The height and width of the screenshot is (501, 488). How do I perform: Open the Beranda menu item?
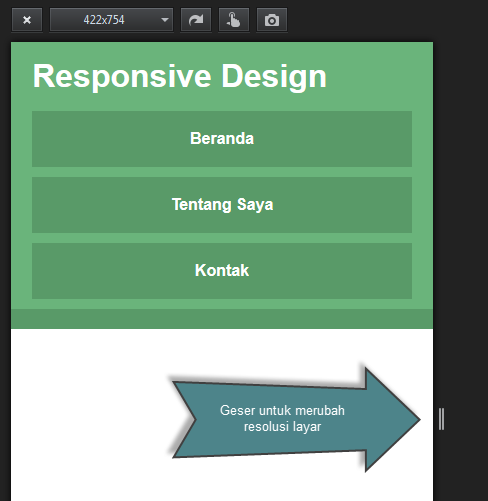[222, 139]
